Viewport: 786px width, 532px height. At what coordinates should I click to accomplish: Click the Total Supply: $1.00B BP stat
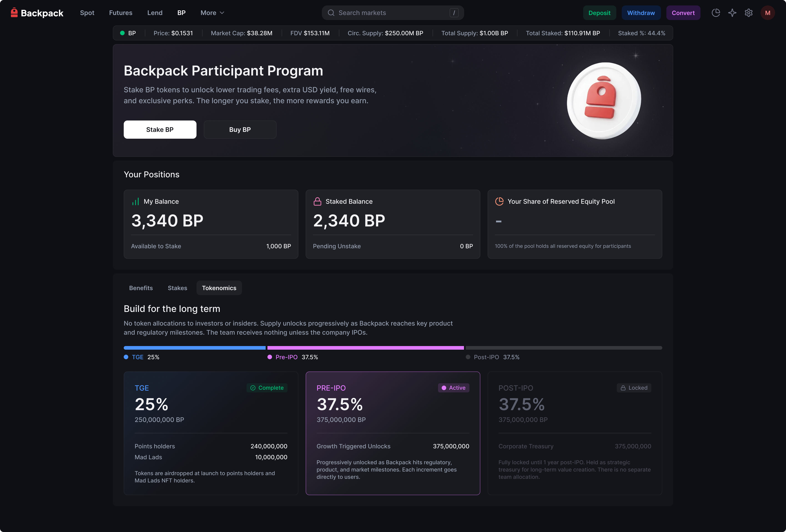(474, 33)
